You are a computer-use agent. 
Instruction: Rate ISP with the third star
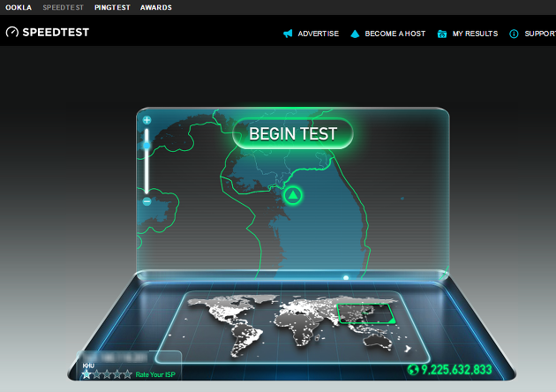coord(107,374)
